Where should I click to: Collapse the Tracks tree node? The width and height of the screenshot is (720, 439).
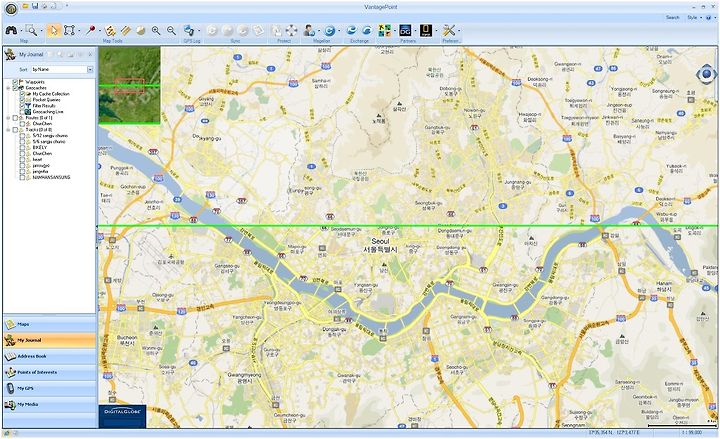pos(8,130)
